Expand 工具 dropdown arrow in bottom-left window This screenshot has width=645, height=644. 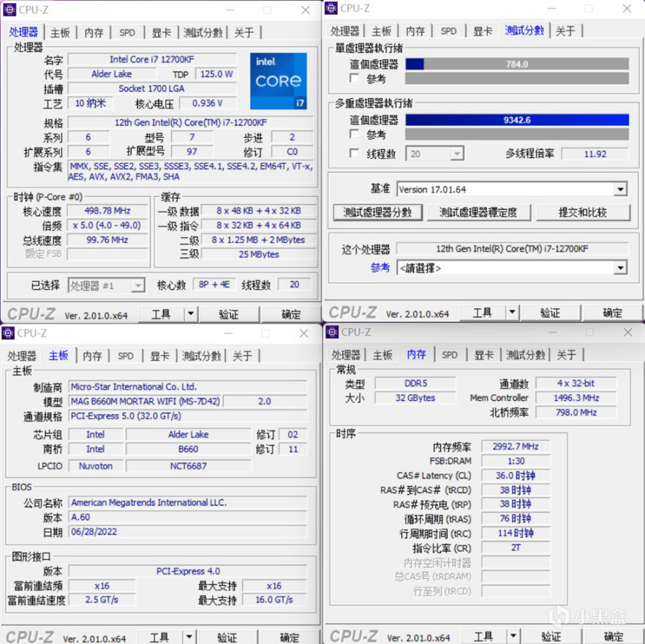(x=189, y=637)
